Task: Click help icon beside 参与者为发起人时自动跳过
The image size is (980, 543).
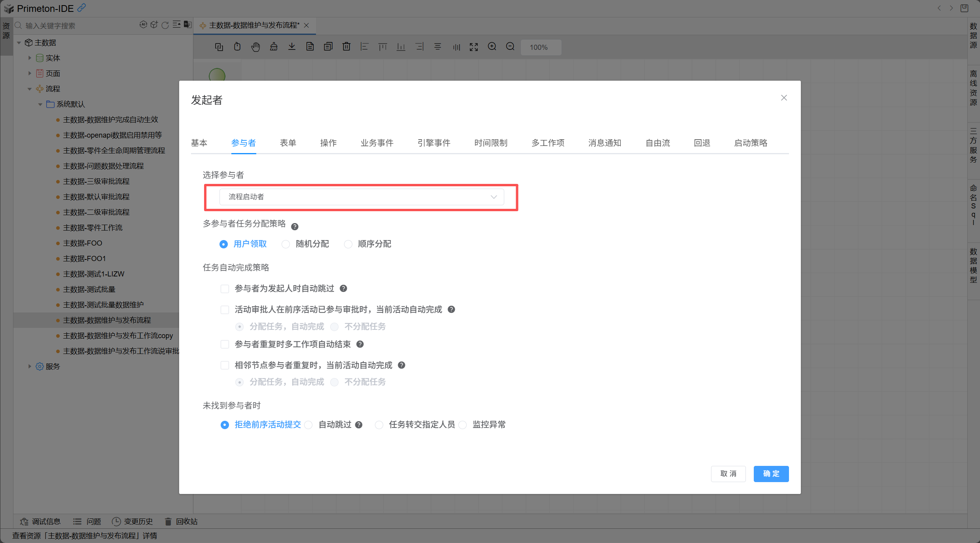Action: pos(343,289)
